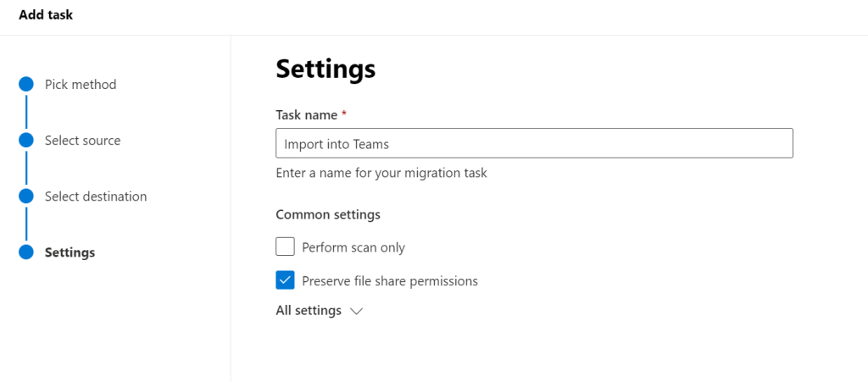Click the migration task name hint text

(381, 173)
